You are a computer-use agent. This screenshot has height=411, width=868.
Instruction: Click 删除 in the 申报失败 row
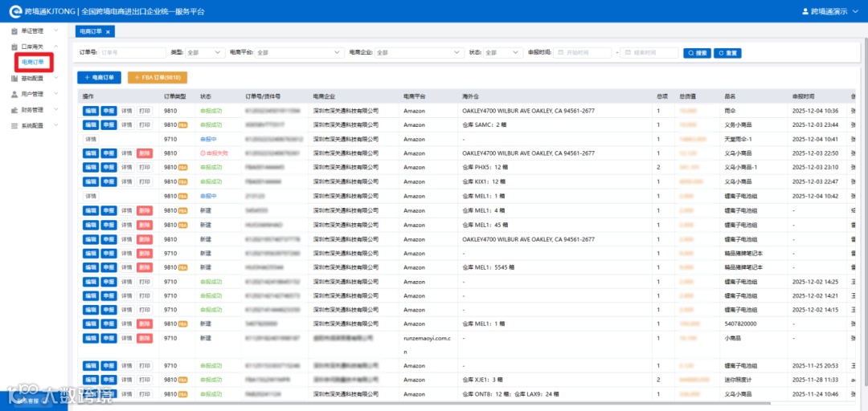pos(144,153)
